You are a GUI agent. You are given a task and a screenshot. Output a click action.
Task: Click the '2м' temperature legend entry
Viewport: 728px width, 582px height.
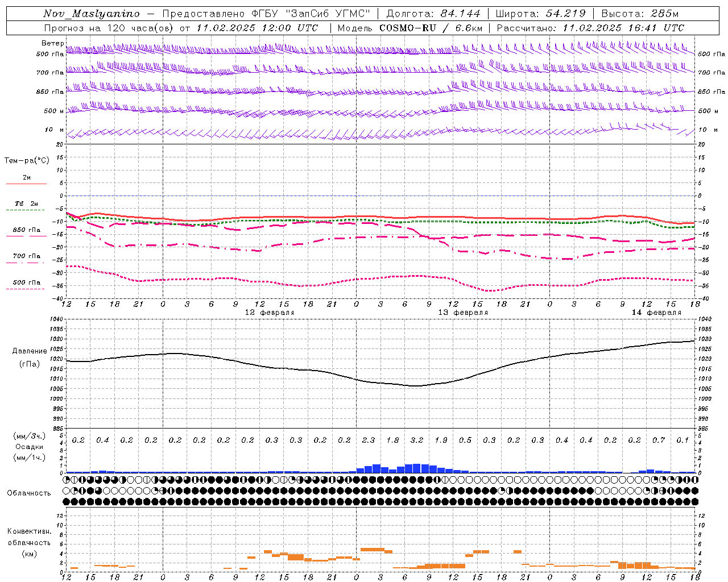pyautogui.click(x=26, y=178)
